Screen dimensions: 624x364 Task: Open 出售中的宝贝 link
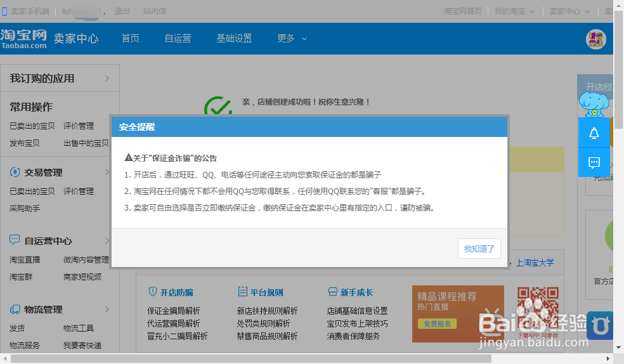pyautogui.click(x=86, y=143)
